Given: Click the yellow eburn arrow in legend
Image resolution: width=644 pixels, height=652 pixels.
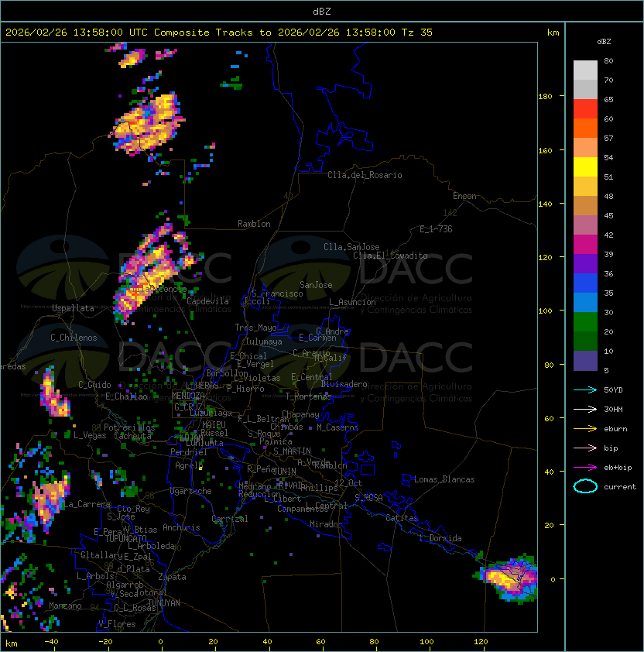Looking at the screenshot, I should point(585,429).
